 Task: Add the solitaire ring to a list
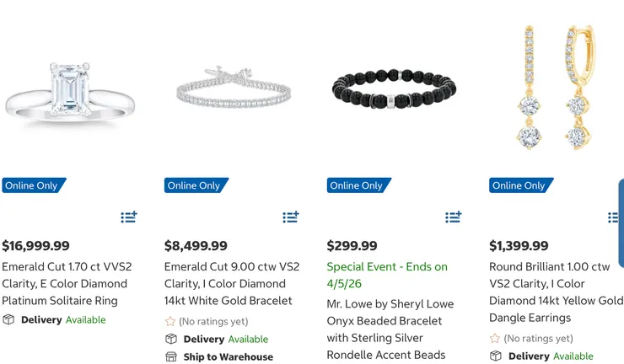[x=128, y=217]
